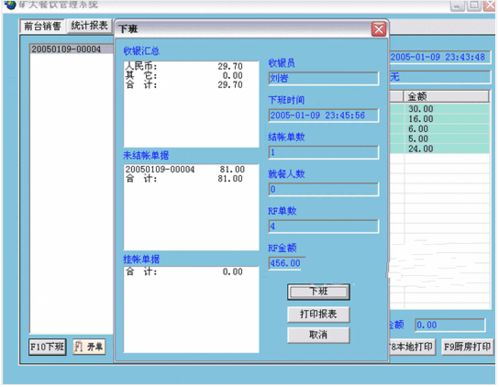Cancel the dialog with the 取消 button
The height and width of the screenshot is (387, 499).
tap(318, 335)
